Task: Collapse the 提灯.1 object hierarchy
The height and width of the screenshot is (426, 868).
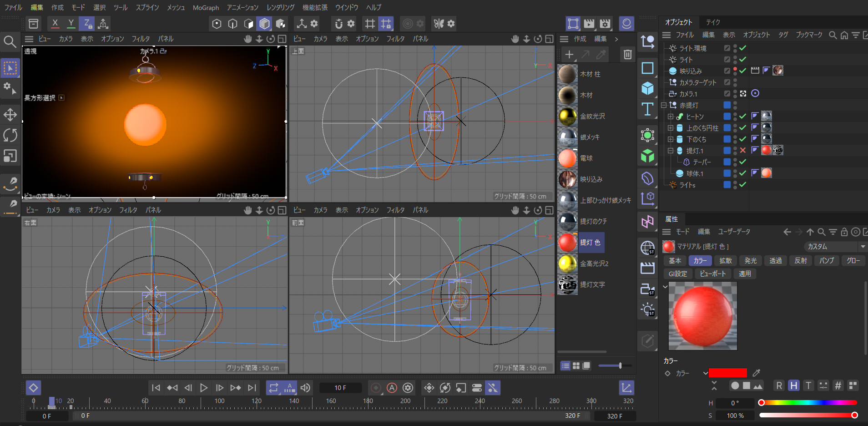Action: (671, 151)
